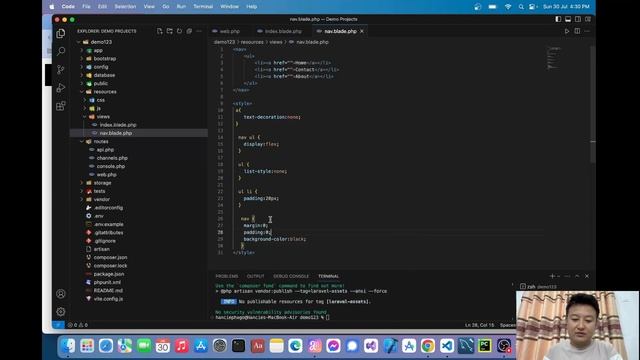Expand the database folder

(82, 75)
